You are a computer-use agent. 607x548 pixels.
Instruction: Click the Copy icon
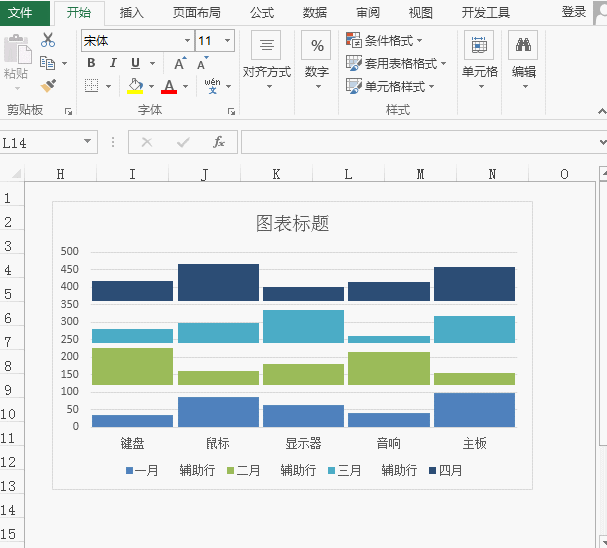(x=48, y=63)
